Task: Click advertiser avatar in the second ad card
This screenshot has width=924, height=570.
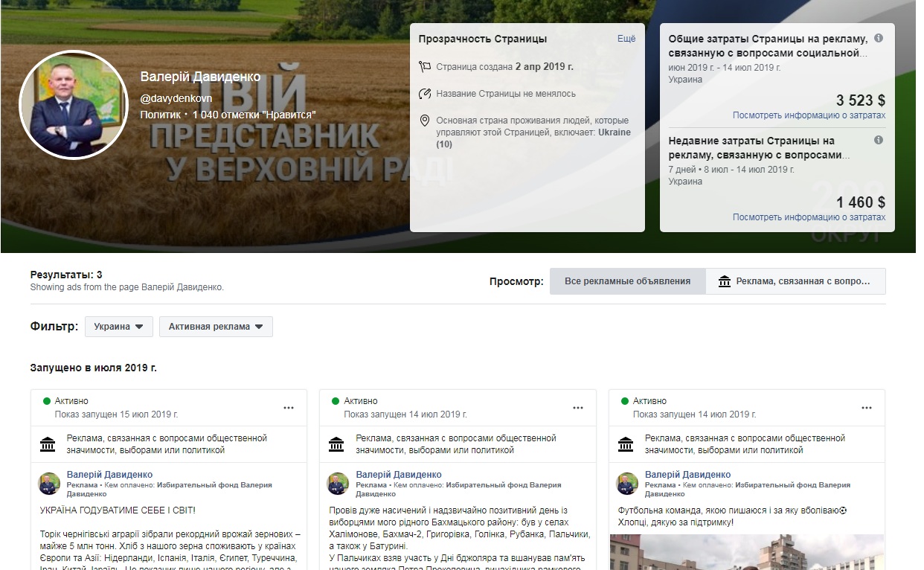Action: pyautogui.click(x=338, y=484)
